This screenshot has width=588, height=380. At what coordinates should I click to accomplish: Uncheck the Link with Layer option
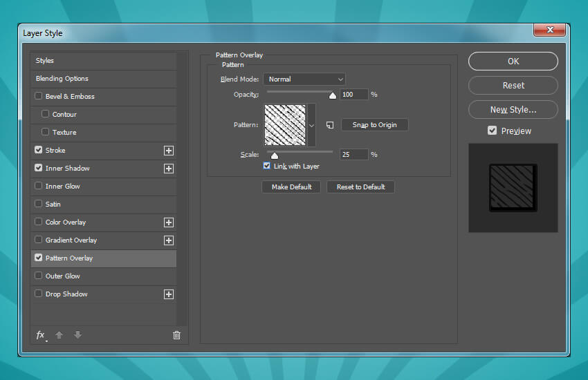267,167
